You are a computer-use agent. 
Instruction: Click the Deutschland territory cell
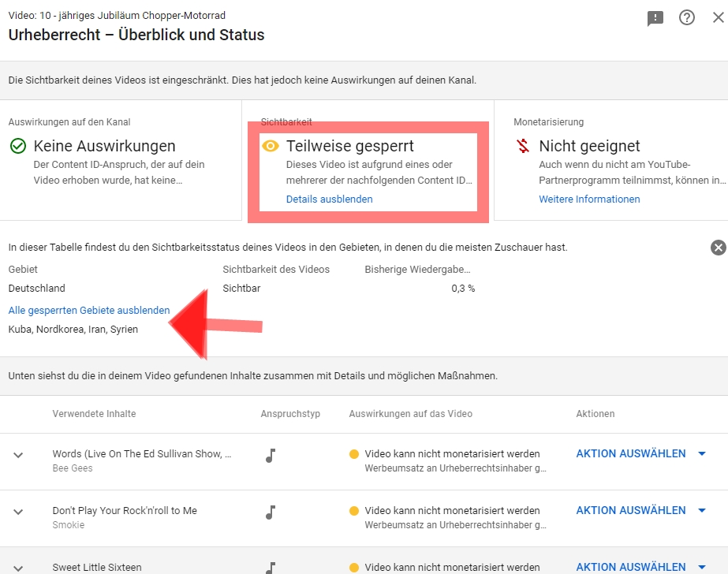pyautogui.click(x=37, y=288)
